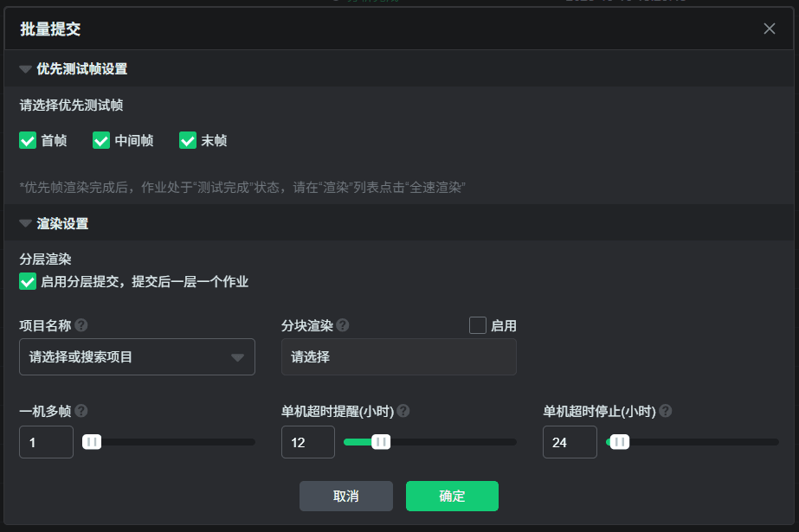Close the 批量提交 dialog

(770, 29)
